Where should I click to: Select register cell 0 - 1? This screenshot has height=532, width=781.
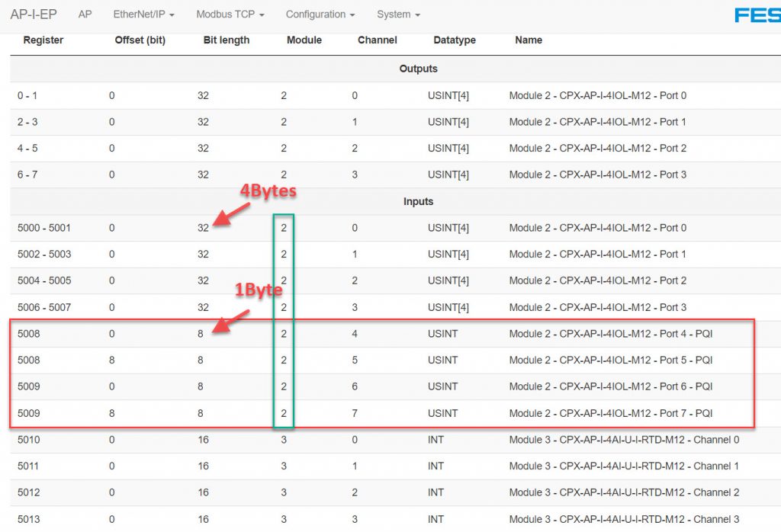click(x=27, y=95)
